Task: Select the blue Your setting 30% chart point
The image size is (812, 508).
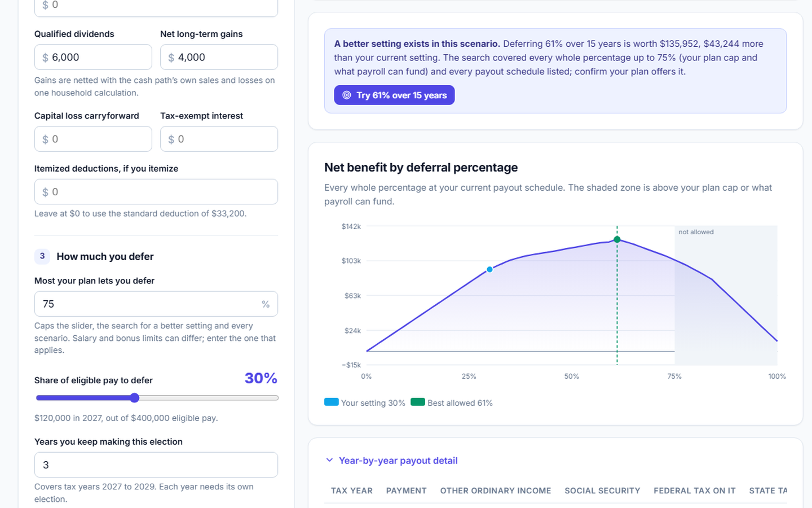Action: (x=489, y=269)
